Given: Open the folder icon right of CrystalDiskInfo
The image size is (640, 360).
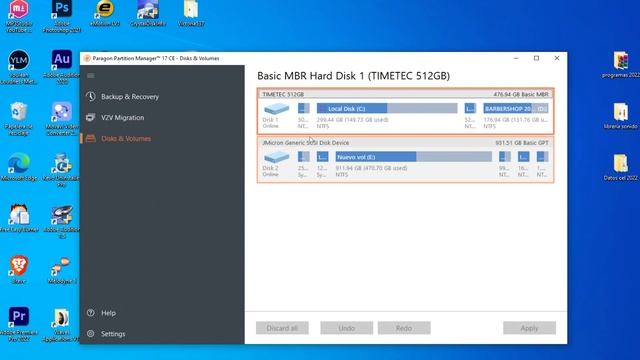Looking at the screenshot, I should [191, 13].
